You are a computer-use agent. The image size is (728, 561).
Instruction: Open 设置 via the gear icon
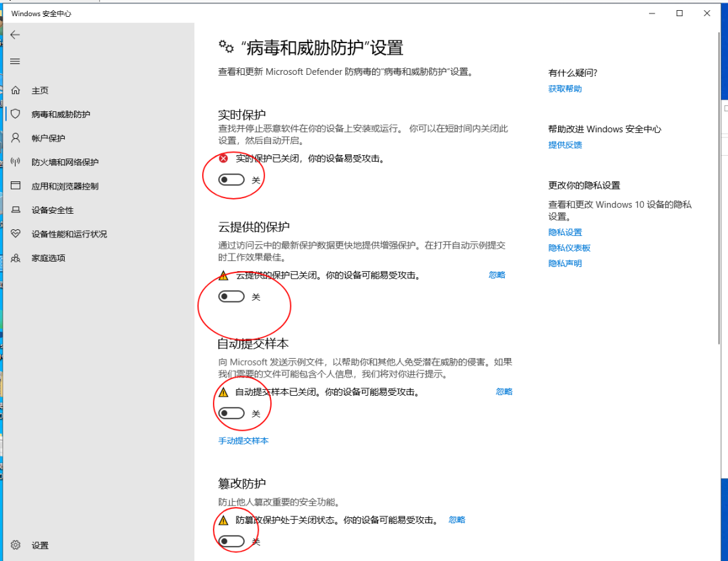click(27, 545)
